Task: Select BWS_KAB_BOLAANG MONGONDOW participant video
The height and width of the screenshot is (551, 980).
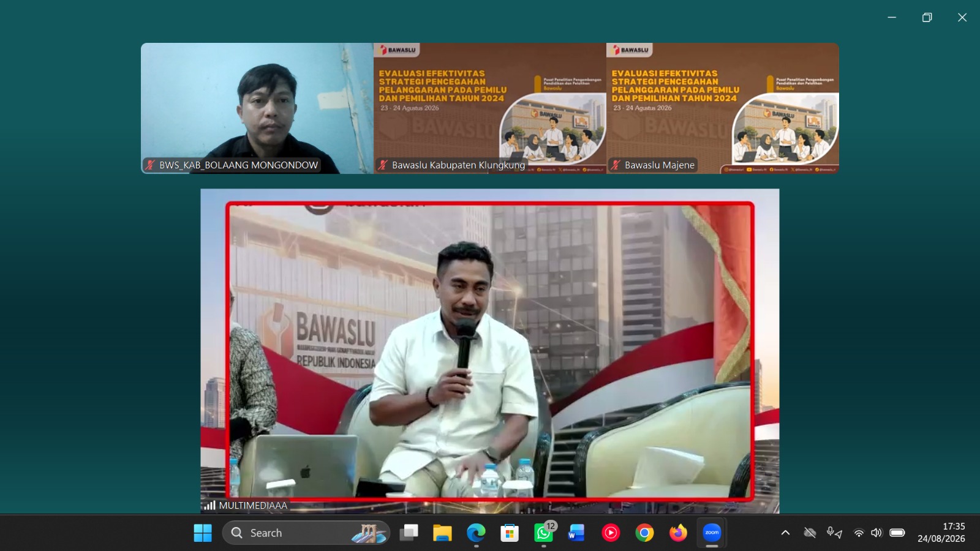Action: [257, 108]
